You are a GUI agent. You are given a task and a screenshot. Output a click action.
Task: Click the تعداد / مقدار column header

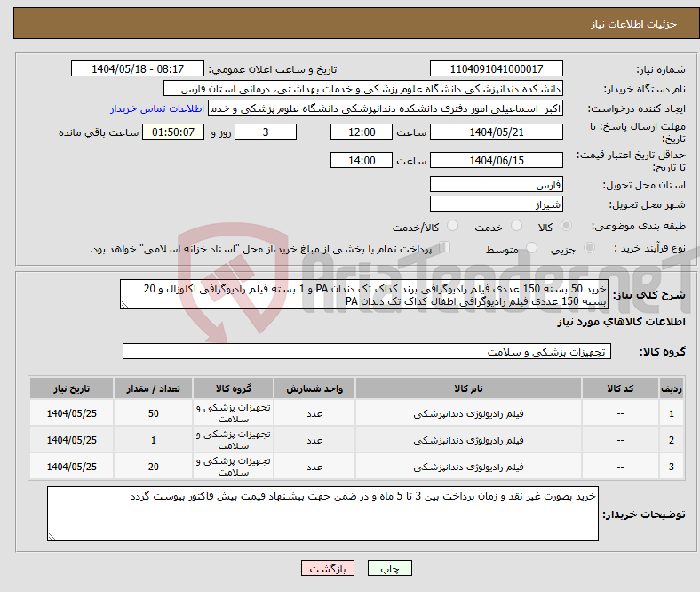pos(153,388)
